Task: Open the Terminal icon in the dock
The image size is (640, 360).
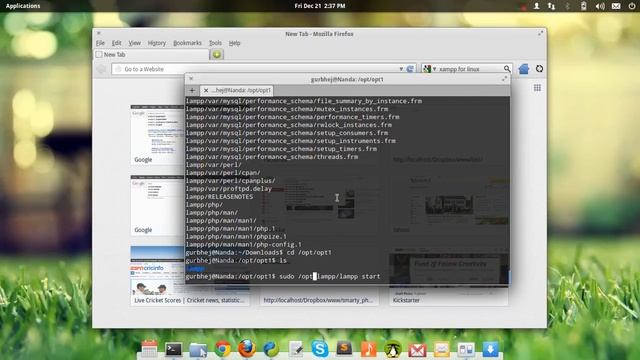Action: click(x=173, y=349)
